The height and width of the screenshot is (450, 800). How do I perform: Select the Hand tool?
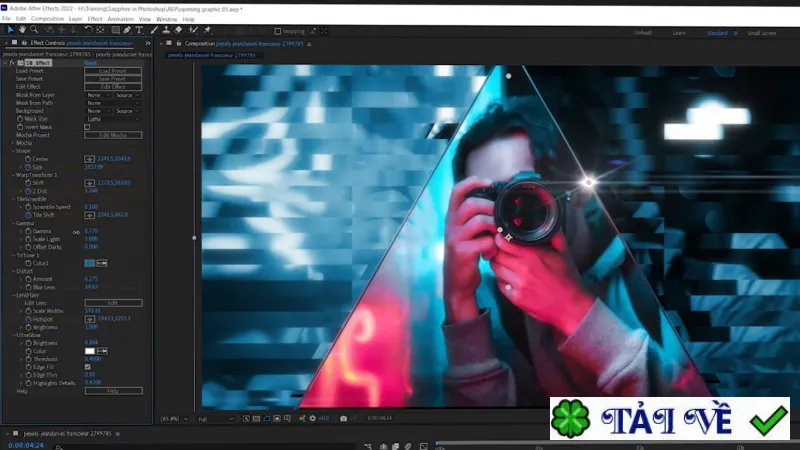point(22,30)
